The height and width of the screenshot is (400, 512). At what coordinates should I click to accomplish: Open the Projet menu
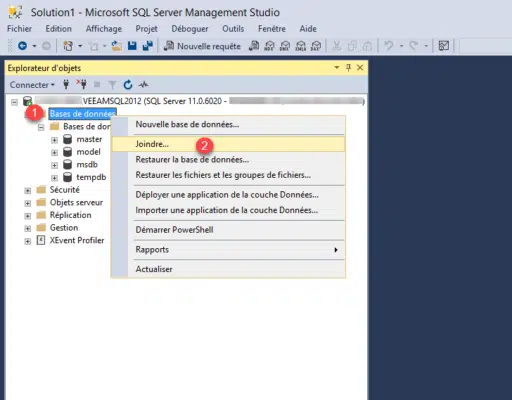[146, 29]
